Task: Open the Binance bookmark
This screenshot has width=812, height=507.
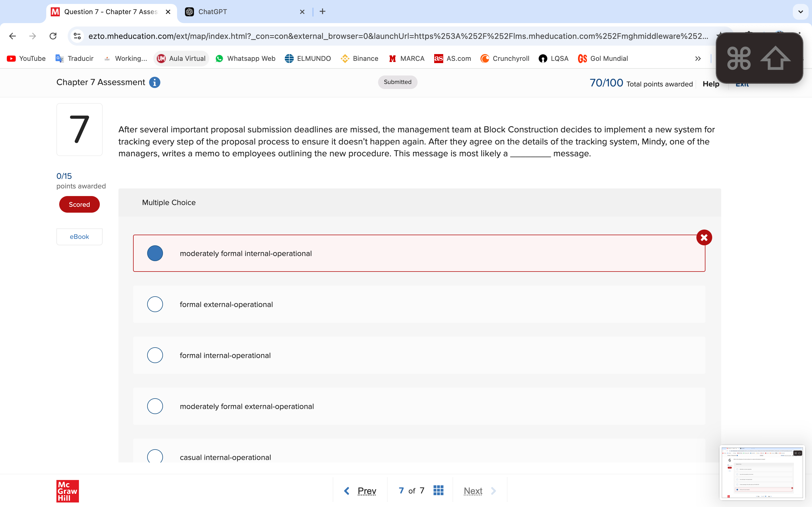Action: click(x=359, y=58)
